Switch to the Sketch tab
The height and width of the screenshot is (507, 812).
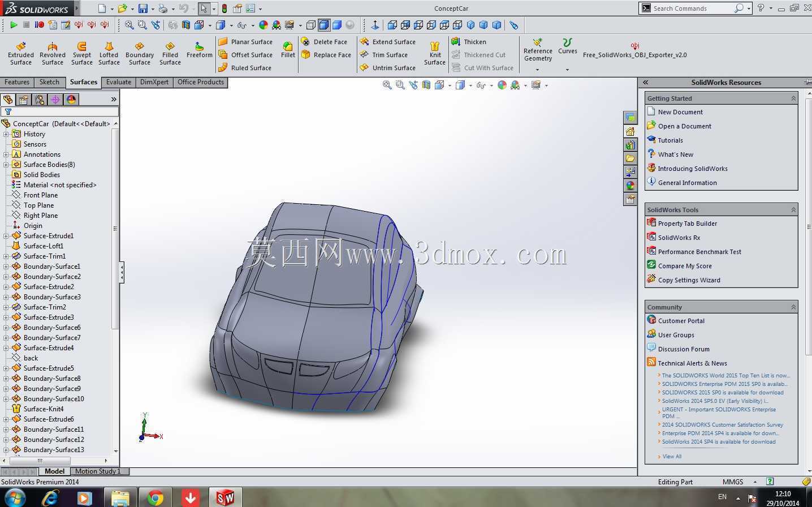(x=49, y=82)
